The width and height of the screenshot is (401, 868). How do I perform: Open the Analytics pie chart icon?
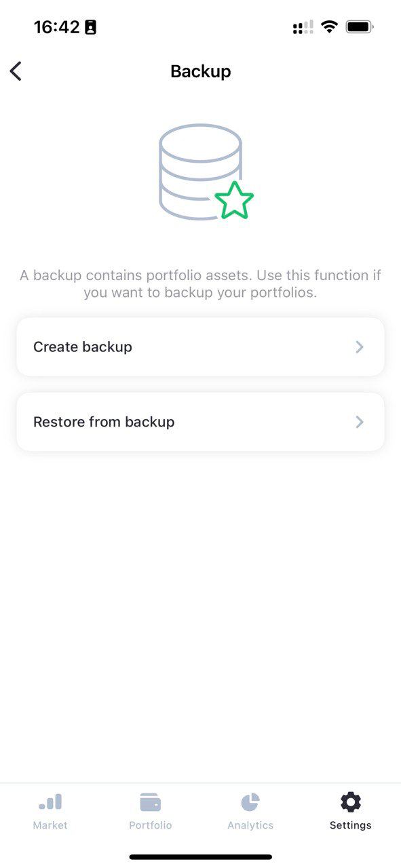click(x=250, y=802)
